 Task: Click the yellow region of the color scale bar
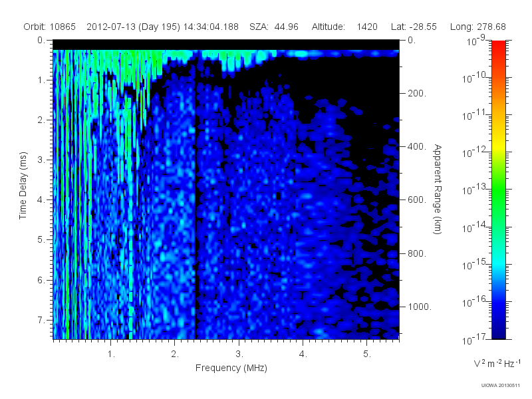tap(498, 144)
